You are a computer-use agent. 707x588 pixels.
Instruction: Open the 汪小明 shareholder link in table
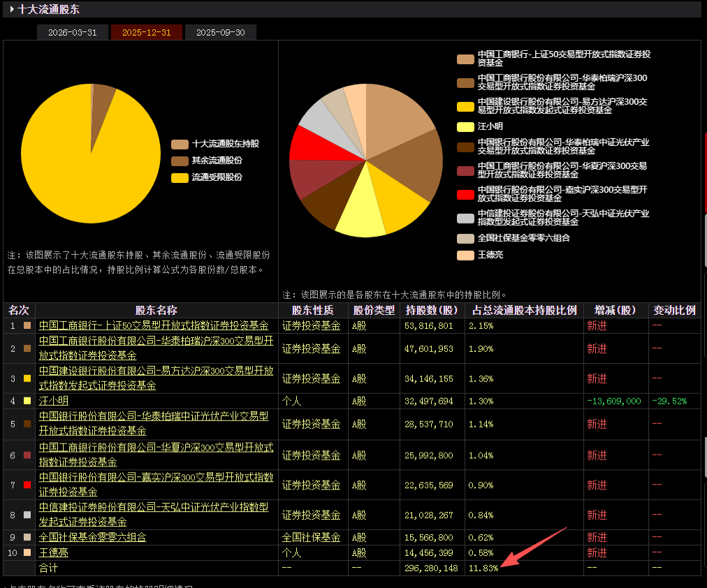53,401
